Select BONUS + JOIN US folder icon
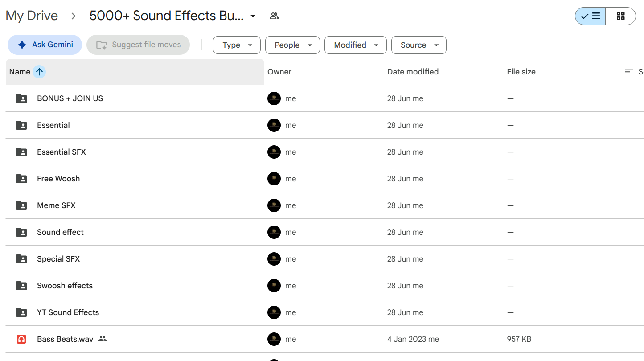Image resolution: width=644 pixels, height=361 pixels. pyautogui.click(x=21, y=98)
